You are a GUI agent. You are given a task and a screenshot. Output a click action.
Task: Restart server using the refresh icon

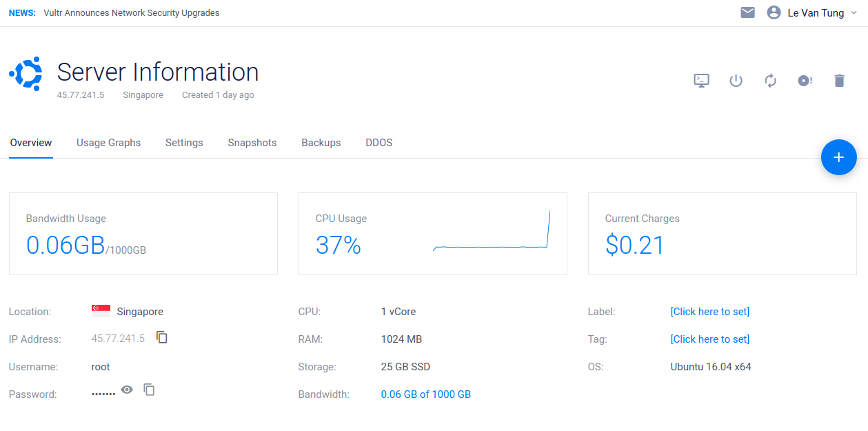click(x=770, y=81)
